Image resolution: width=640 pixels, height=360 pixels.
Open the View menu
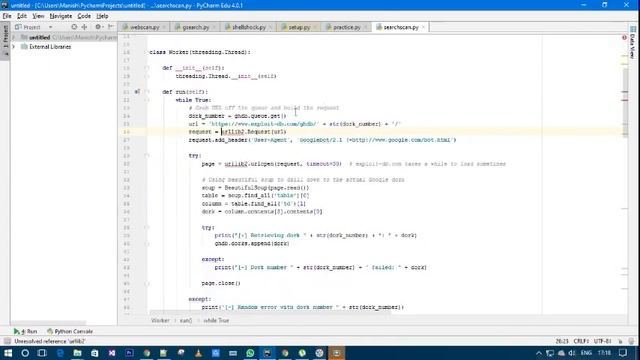[x=38, y=16]
